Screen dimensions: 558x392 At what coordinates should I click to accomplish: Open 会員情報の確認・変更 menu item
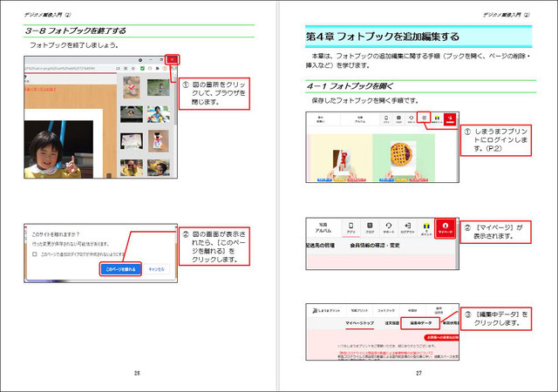coord(375,245)
